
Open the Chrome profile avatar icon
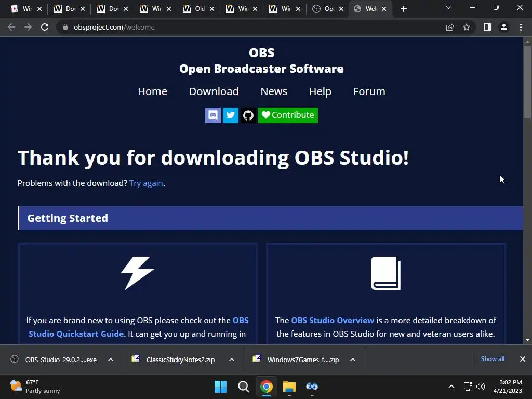point(504,27)
